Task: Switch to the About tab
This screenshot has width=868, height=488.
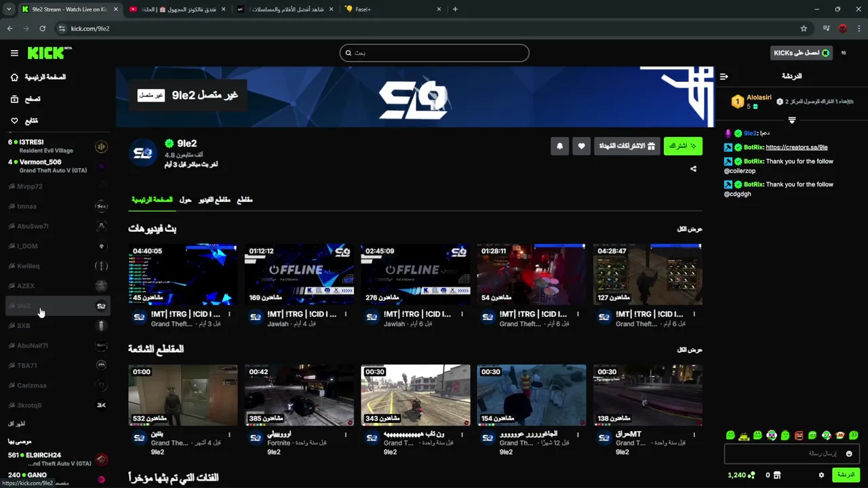Action: click(x=185, y=200)
